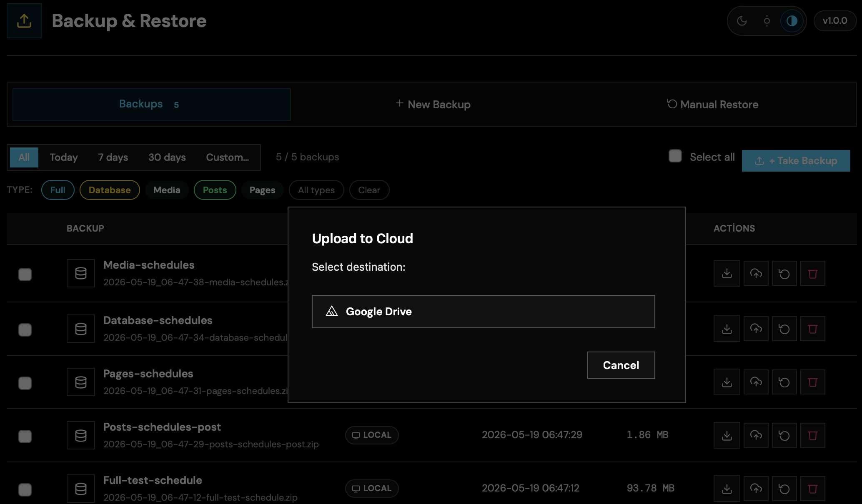
Task: Switch to light mode sun icon
Action: (767, 21)
